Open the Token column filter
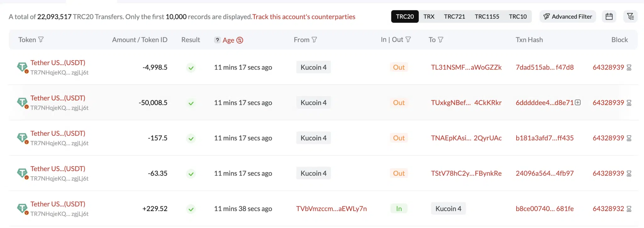 pyautogui.click(x=41, y=40)
